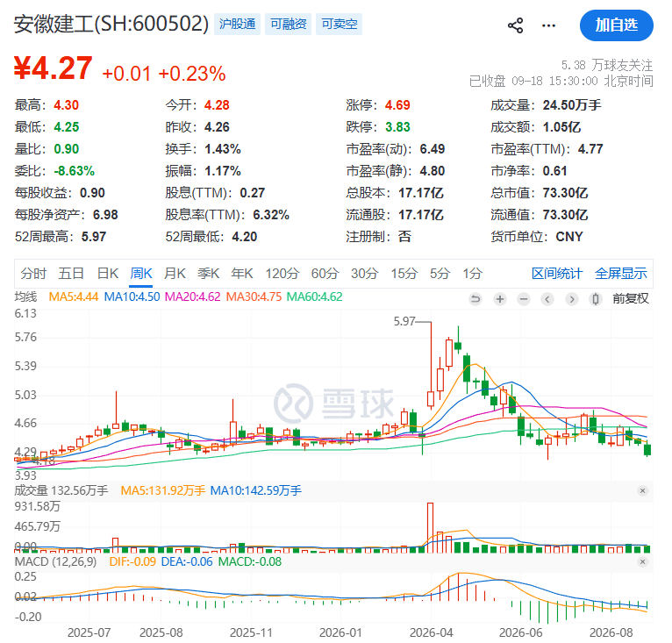672x643 pixels.
Task: Click the 52周最高 value 5.97
Action: pos(93,237)
